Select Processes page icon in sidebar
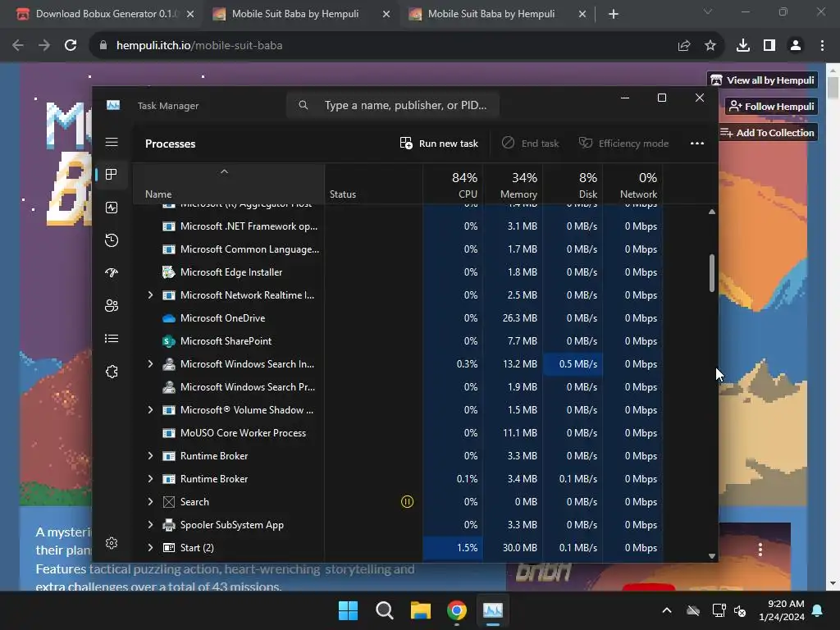Screen dimensions: 840x630 [112, 175]
